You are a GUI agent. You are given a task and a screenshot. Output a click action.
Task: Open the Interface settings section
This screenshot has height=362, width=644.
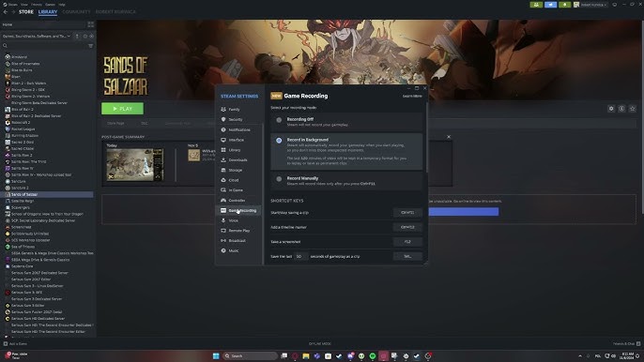237,140
